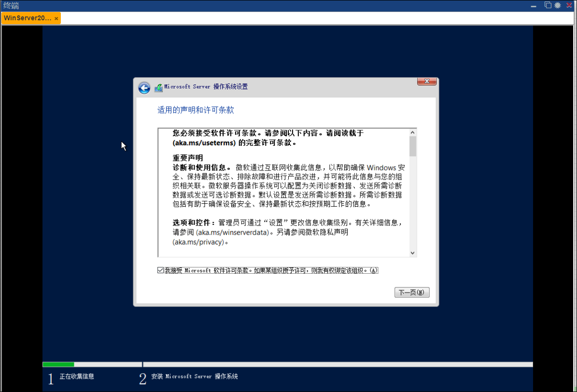
Task: Click the license text scroll down arrow
Action: click(412, 253)
